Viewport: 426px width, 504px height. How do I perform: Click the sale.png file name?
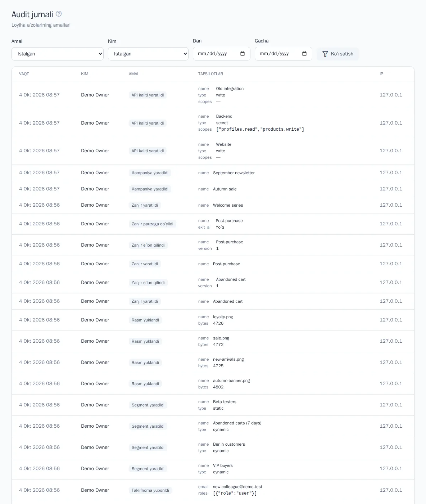[x=221, y=338]
